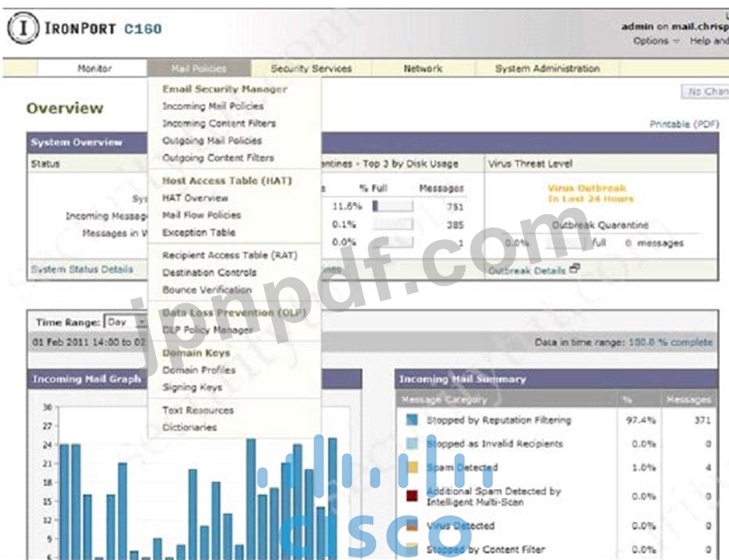The image size is (729, 560).
Task: Click the Virus Threat Level heading
Action: (530, 164)
